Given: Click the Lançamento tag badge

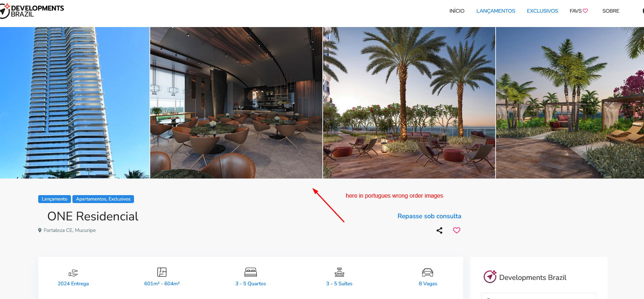Looking at the screenshot, I should 54,199.
